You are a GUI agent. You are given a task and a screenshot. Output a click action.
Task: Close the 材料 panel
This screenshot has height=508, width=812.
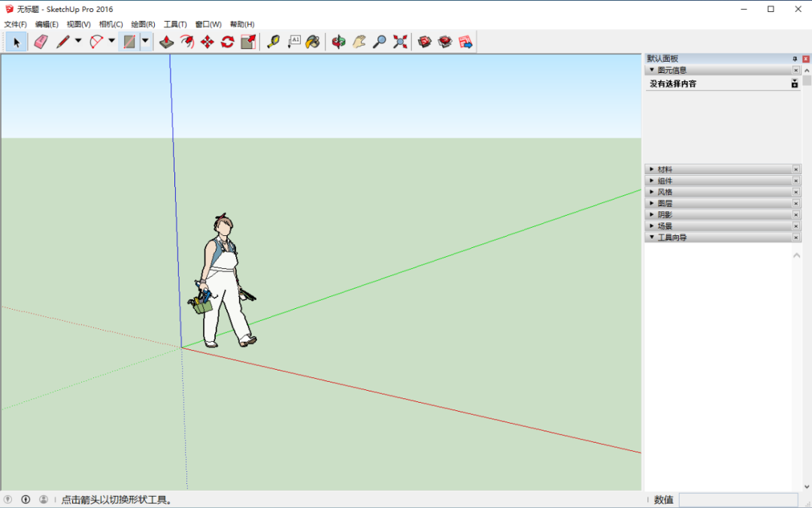click(x=796, y=169)
